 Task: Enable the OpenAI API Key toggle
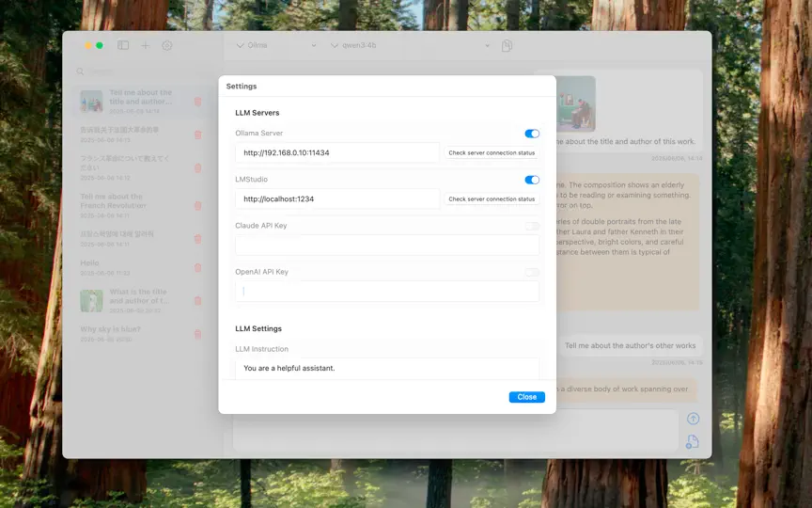532,272
